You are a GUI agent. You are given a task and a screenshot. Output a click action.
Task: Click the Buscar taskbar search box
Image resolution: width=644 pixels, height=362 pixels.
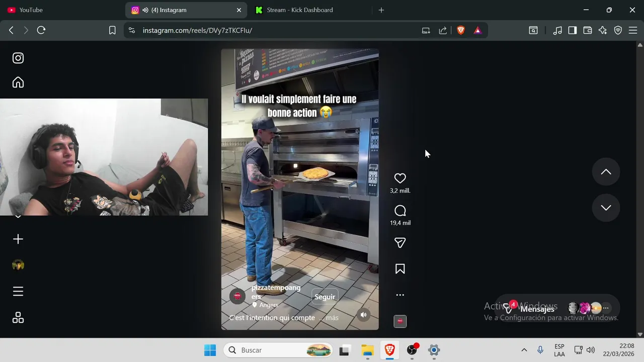[x=278, y=350]
